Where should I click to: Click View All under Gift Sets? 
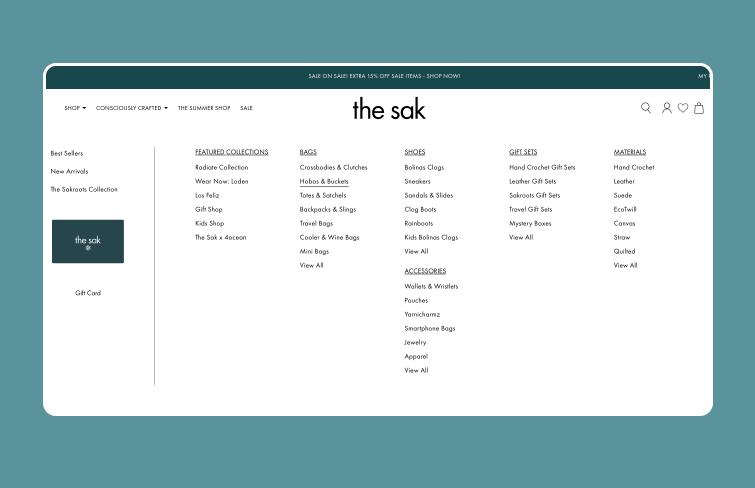tap(521, 237)
